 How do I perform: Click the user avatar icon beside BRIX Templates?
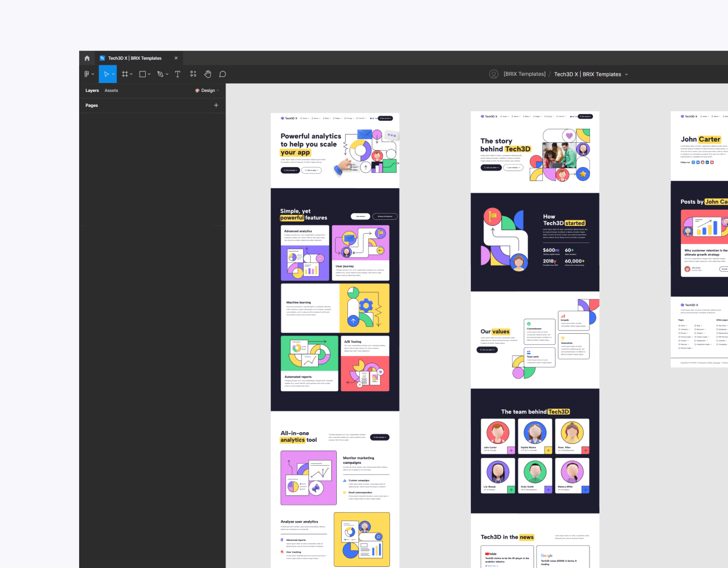coord(494,74)
